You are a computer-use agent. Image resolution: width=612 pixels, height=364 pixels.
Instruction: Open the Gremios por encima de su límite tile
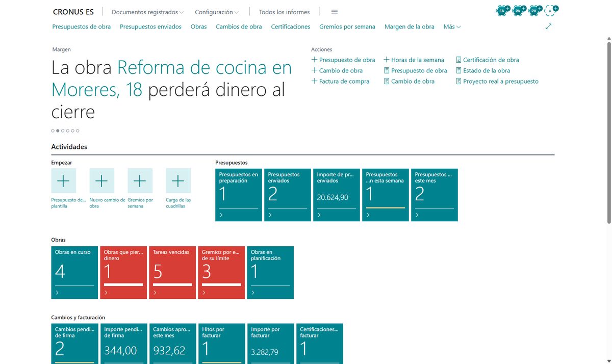221,272
